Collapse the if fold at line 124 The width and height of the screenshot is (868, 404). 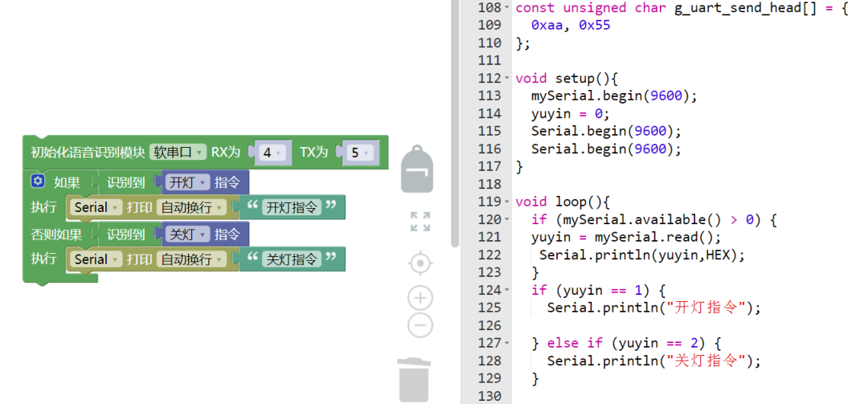point(507,290)
